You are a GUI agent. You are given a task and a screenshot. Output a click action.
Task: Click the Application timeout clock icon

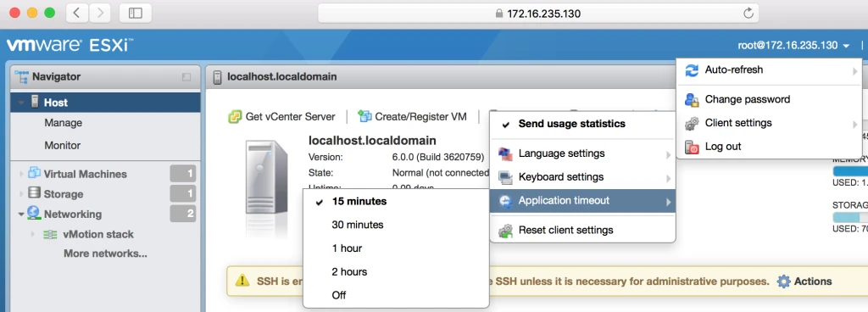tap(505, 201)
